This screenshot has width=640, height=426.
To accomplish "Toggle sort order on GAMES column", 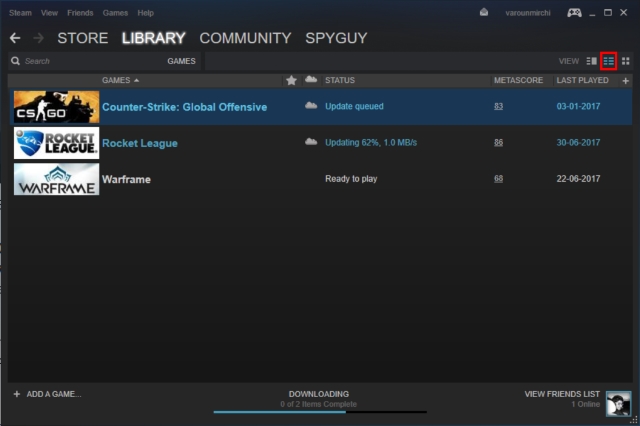I will [x=120, y=80].
